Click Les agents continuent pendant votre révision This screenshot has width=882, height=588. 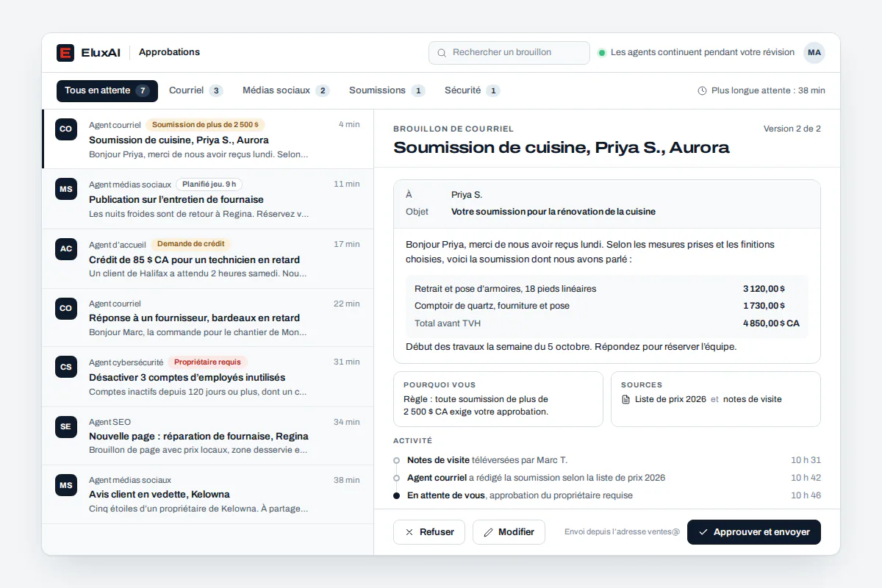[703, 52]
